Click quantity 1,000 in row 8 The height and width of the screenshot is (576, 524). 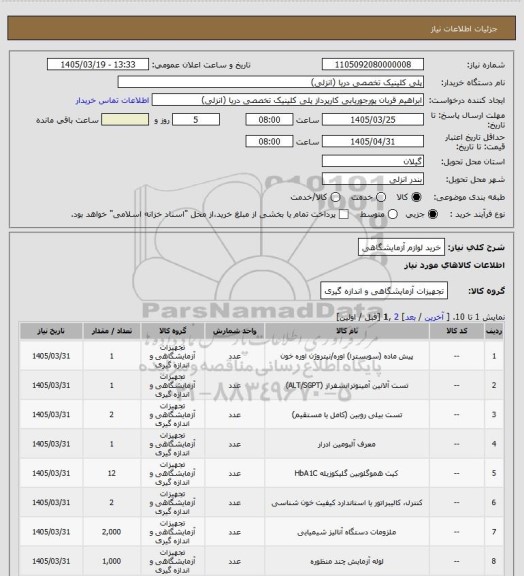tap(112, 561)
